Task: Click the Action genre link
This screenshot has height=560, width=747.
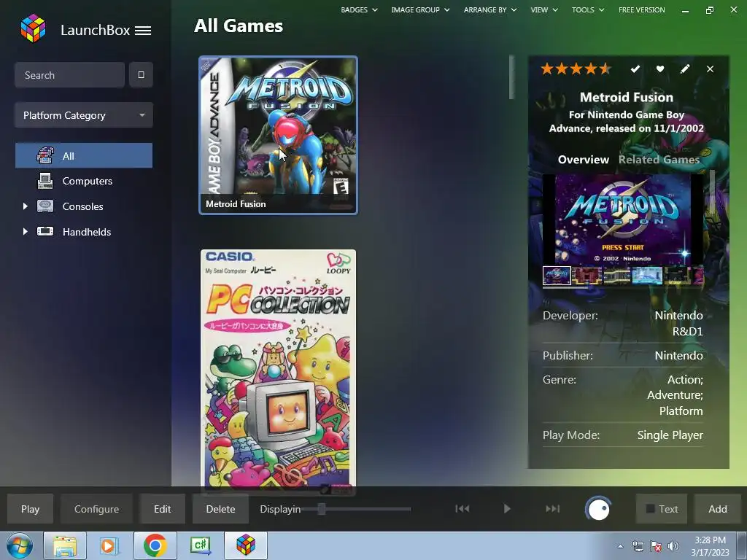Action: point(685,379)
